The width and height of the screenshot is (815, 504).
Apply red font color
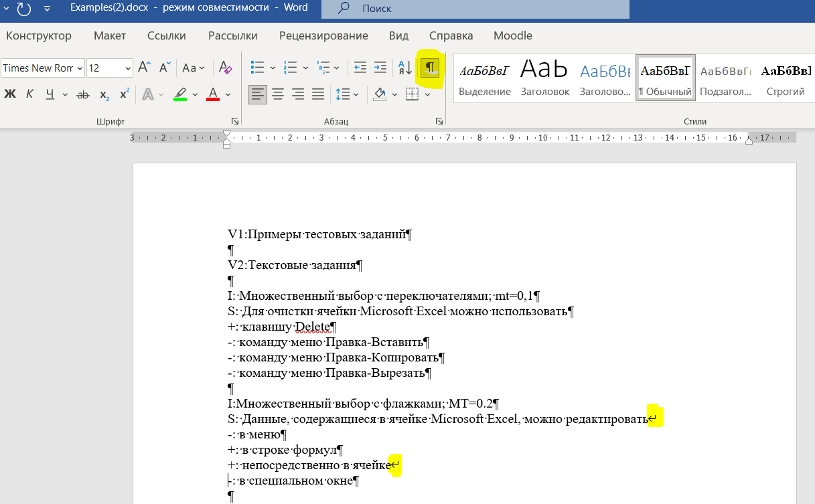[213, 94]
